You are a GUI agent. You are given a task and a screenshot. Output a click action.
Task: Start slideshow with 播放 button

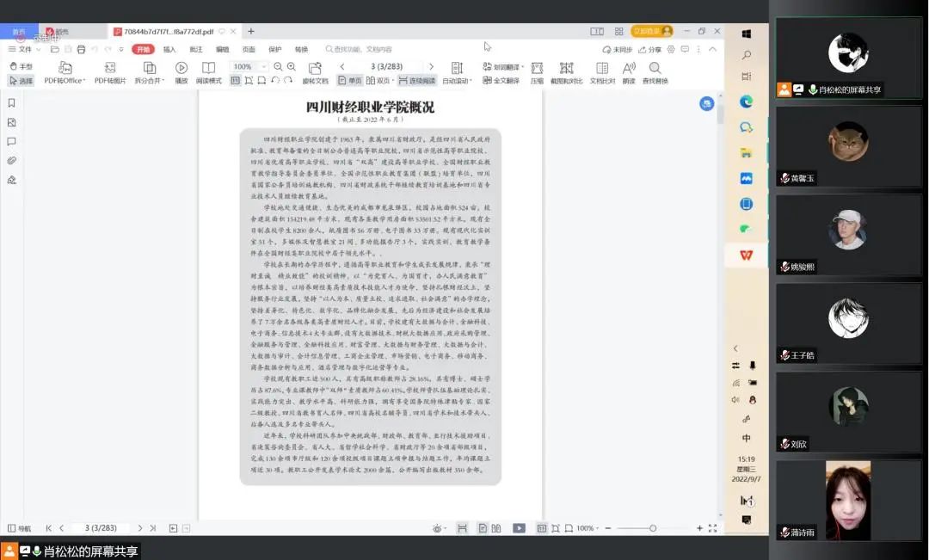coord(181,68)
